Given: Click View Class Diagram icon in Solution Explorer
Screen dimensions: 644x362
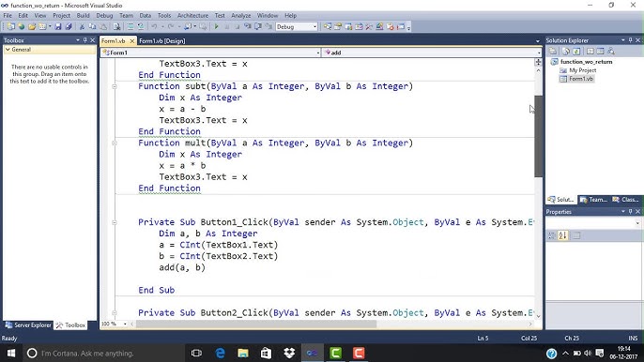Looking at the screenshot, I should 611,52.
